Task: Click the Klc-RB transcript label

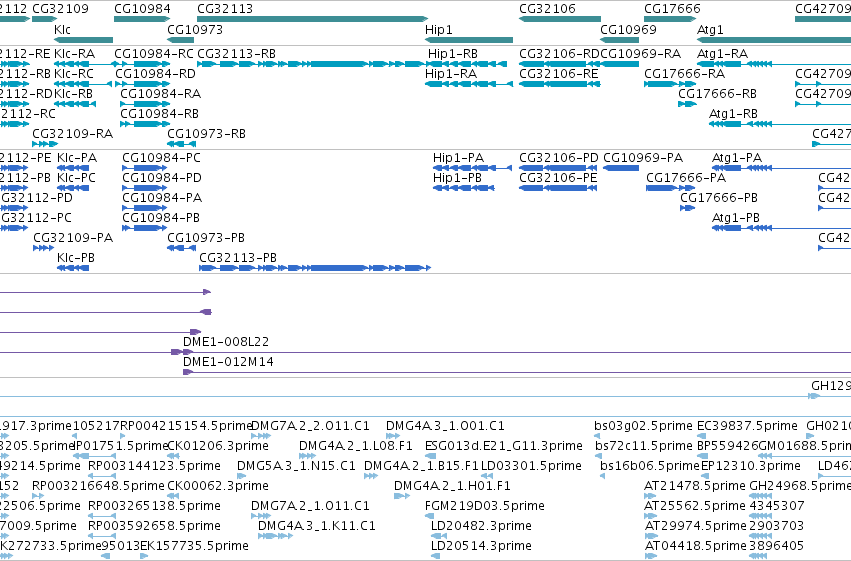Action: pyautogui.click(x=74, y=93)
